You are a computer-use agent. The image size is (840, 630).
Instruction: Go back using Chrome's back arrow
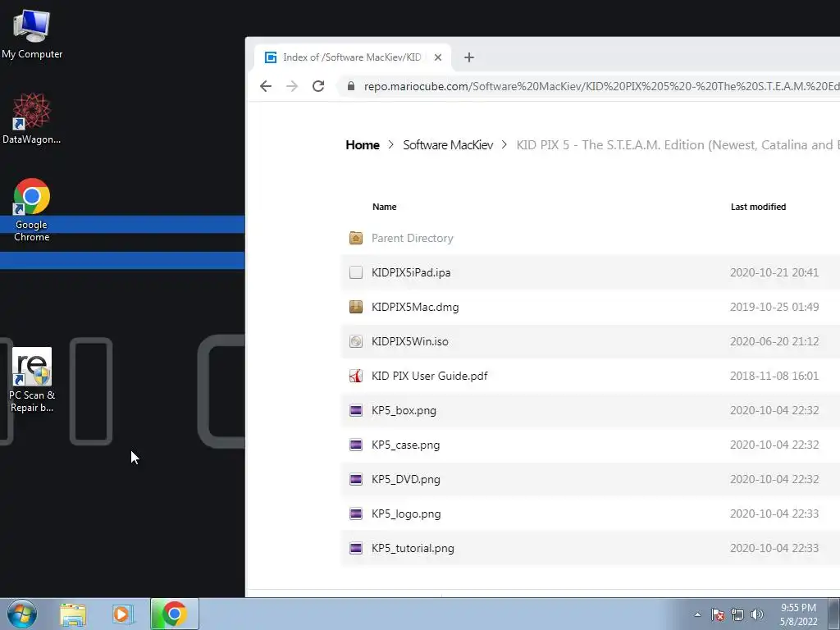point(266,86)
